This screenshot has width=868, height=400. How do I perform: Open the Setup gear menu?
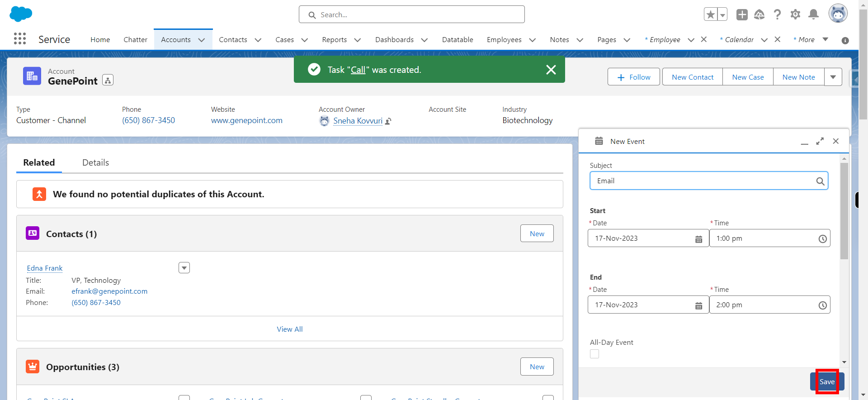tap(795, 14)
